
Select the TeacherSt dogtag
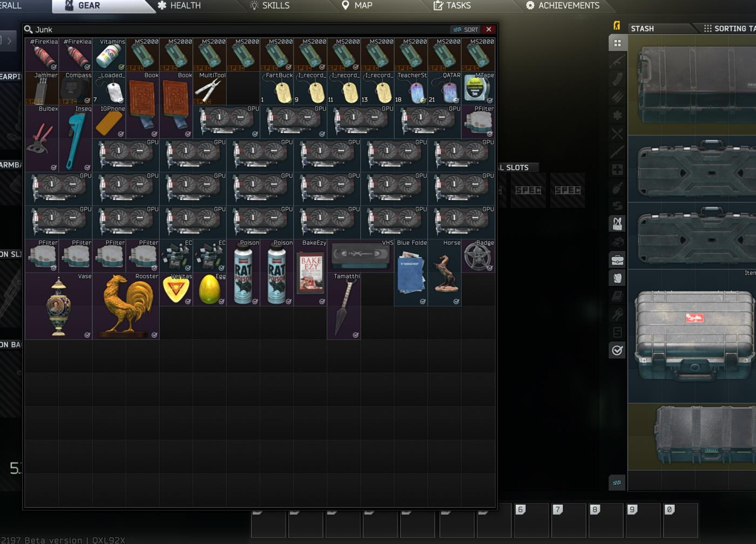click(x=411, y=88)
